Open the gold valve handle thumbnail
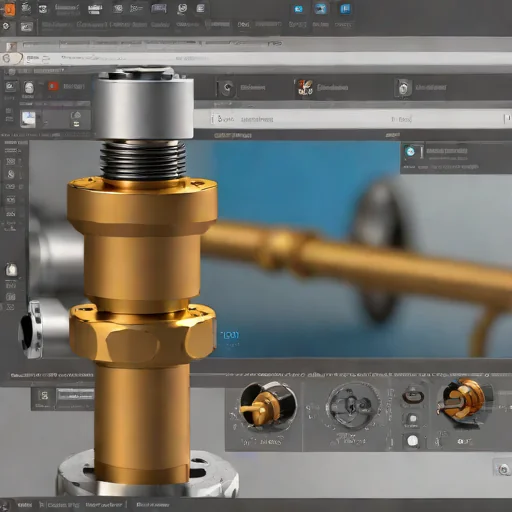The image size is (512, 512). coord(267,407)
